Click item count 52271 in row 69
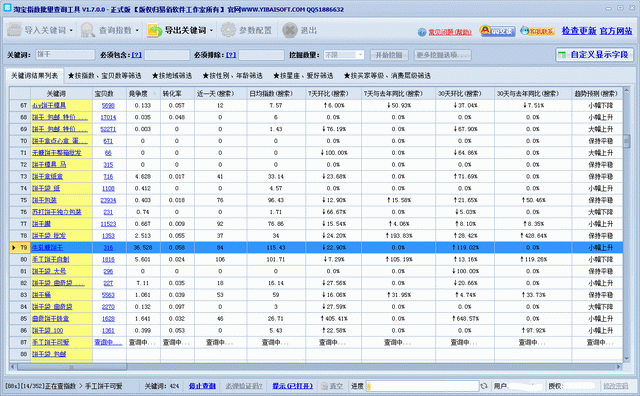 tap(108, 129)
